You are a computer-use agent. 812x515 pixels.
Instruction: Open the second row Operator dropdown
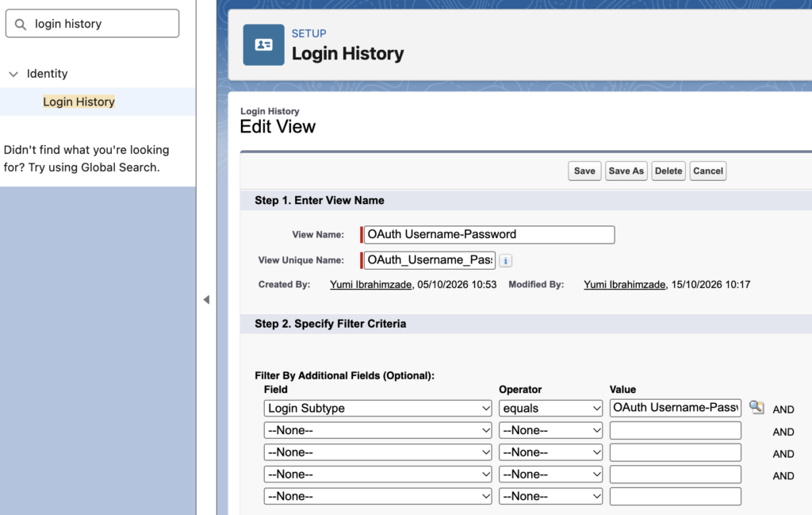(x=550, y=431)
